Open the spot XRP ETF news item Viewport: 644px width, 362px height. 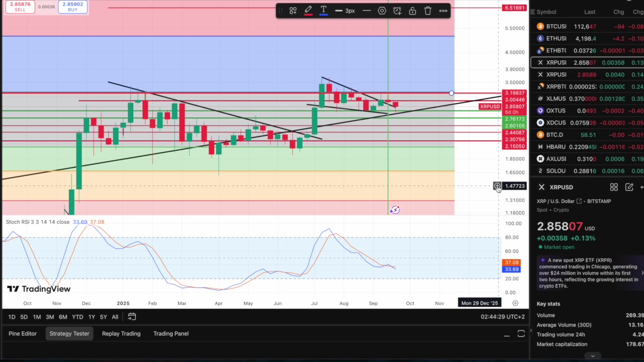589,273
